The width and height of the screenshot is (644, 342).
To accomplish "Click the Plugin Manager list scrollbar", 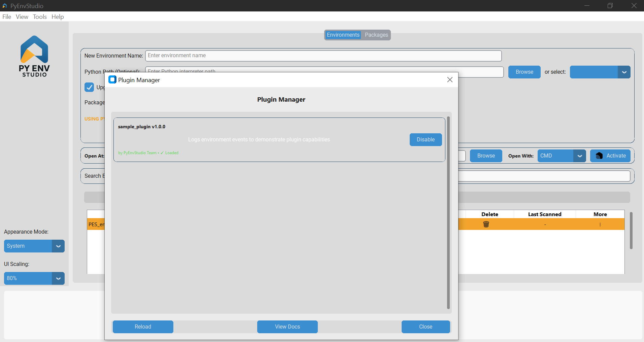I will (448, 213).
